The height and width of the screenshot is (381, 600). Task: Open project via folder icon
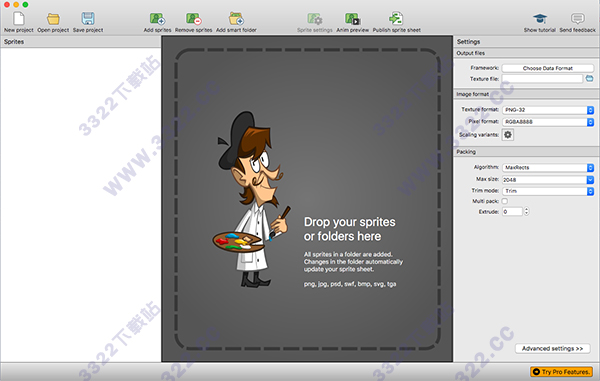pyautogui.click(x=53, y=22)
